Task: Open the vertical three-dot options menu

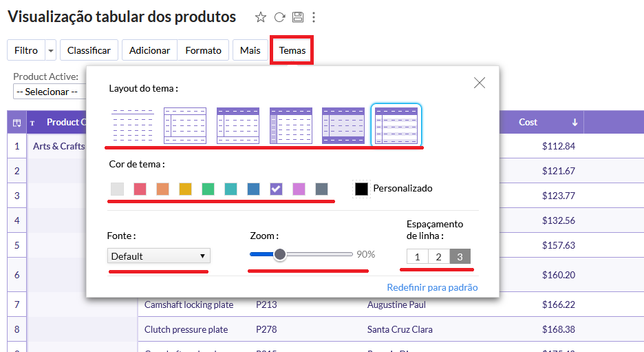Action: [314, 17]
